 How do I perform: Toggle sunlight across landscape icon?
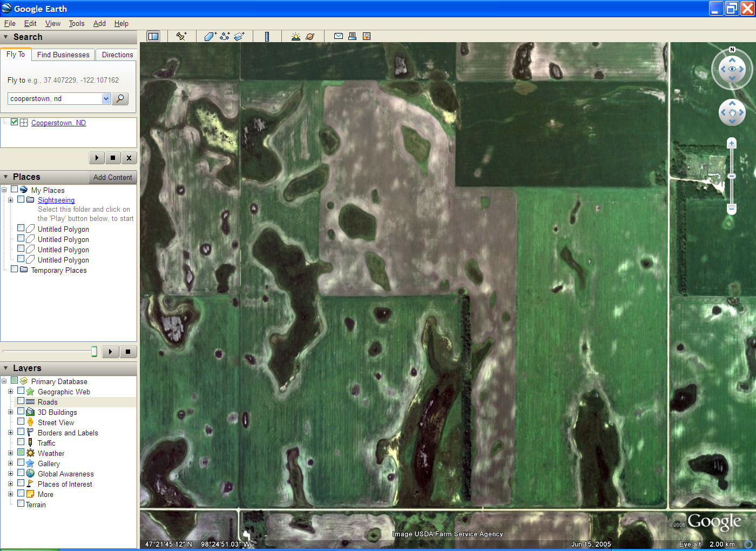point(295,36)
